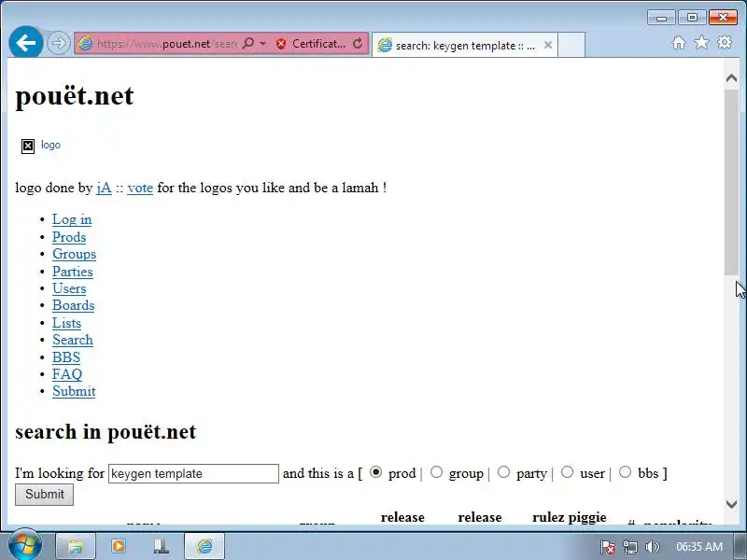
Task: Open the jA logo author link
Action: (x=104, y=188)
